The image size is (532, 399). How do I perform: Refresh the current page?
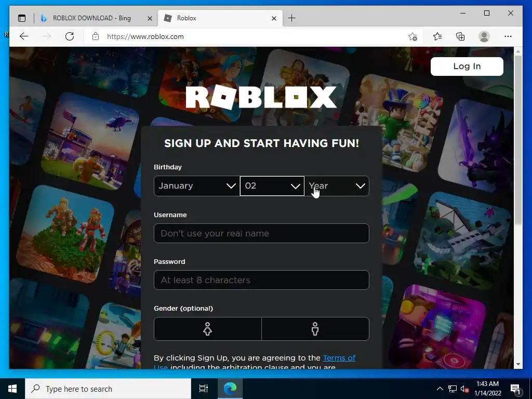pos(70,36)
